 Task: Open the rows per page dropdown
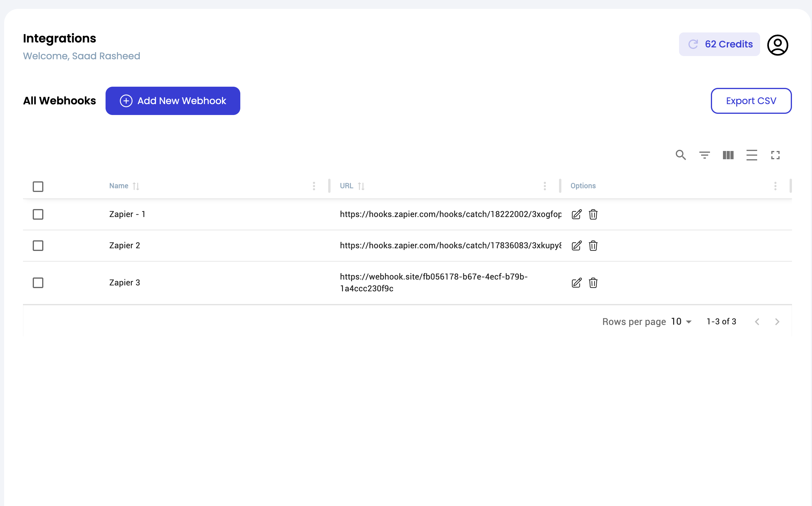(681, 322)
